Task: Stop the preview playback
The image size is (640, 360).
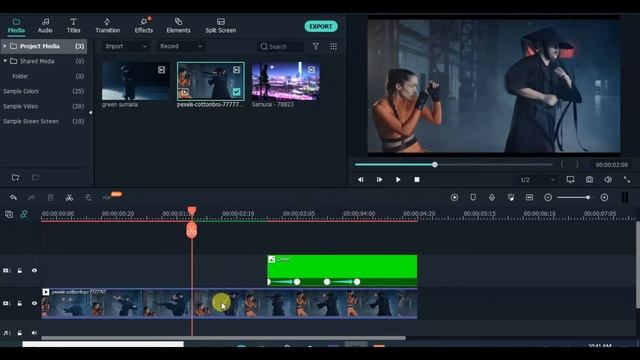Action: tap(417, 180)
